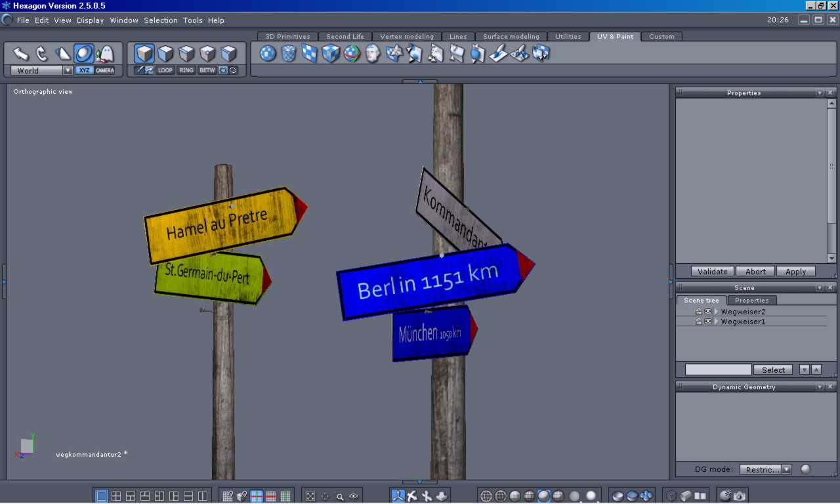Open the Properties tab in Scene panel
This screenshot has width=840, height=504.
752,301
